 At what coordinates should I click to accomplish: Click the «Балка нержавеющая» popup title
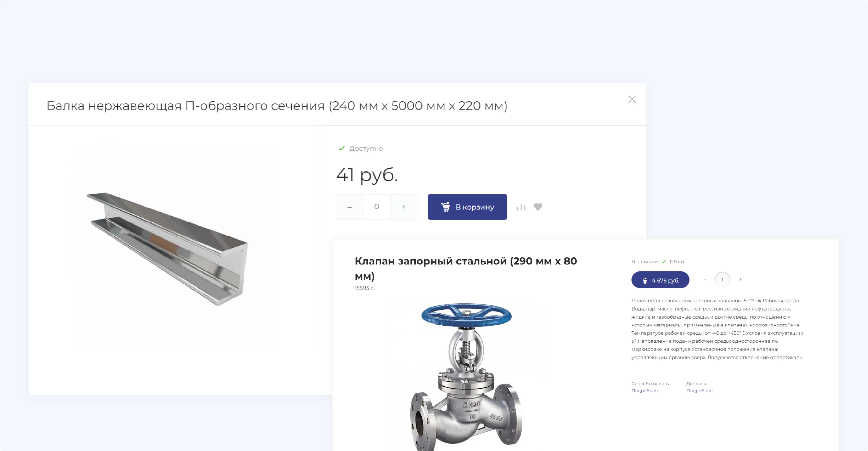pyautogui.click(x=277, y=106)
